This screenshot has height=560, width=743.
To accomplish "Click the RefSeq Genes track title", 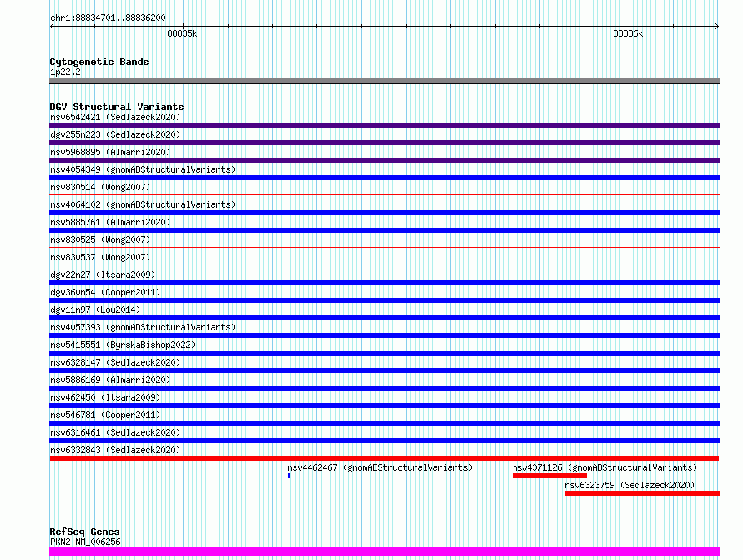I will 85,532.
